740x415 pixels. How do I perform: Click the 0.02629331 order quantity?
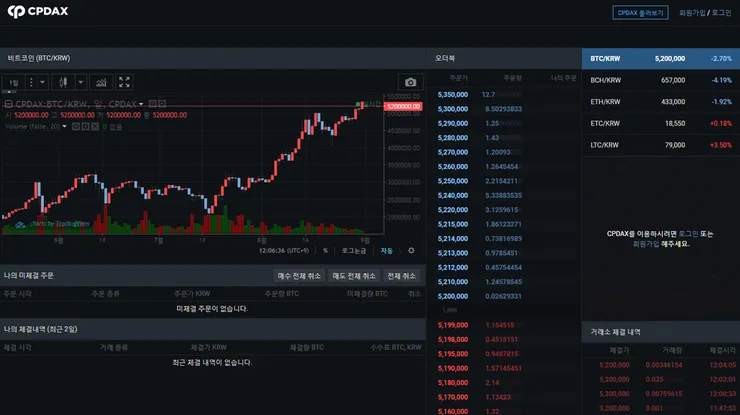[503, 296]
